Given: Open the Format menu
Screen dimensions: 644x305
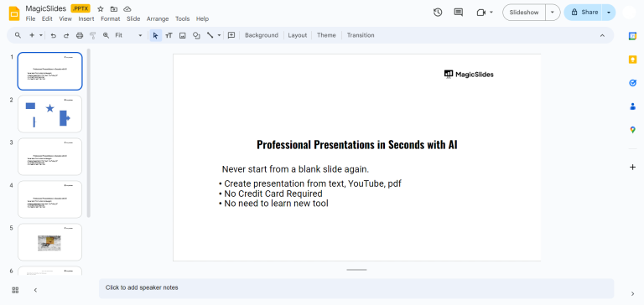Looking at the screenshot, I should [x=111, y=19].
